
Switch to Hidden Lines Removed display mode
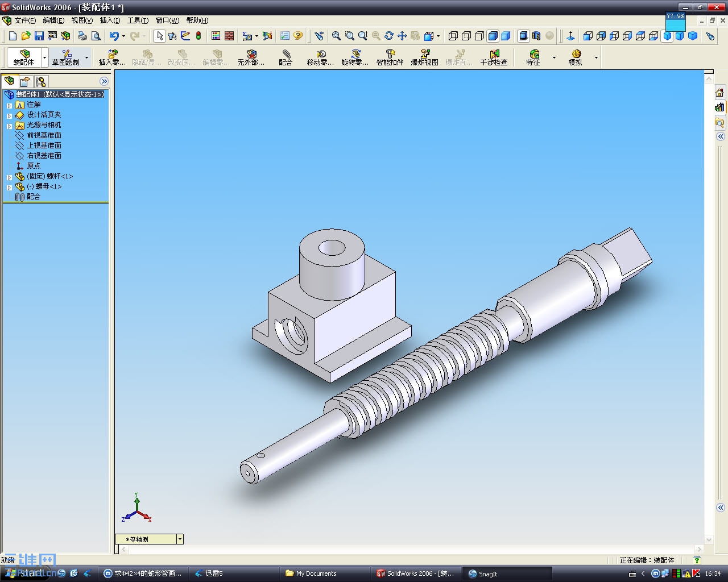point(479,36)
